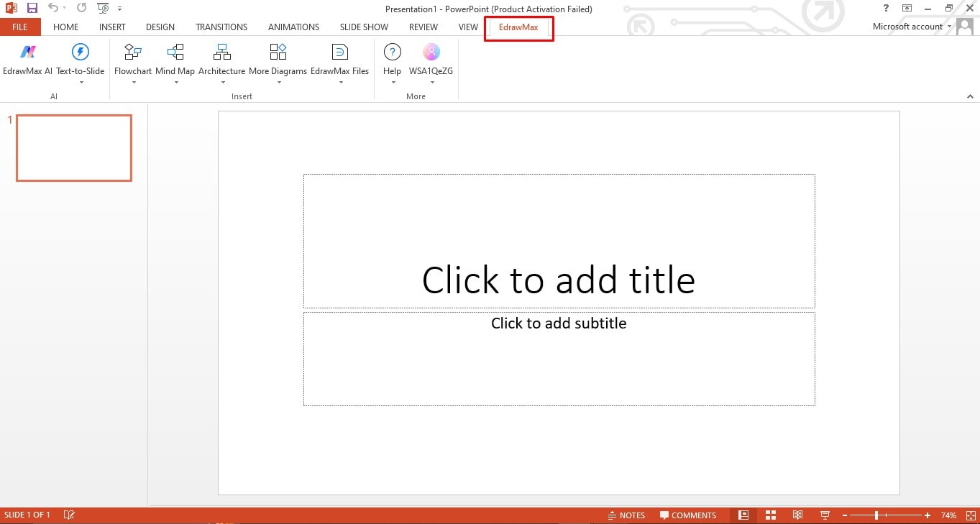
Task: Switch to the DESIGN tab
Action: (160, 27)
